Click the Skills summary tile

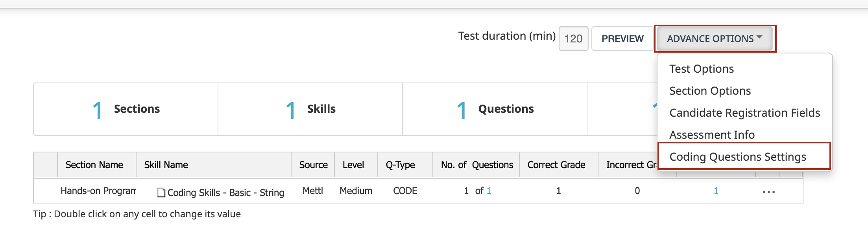310,109
